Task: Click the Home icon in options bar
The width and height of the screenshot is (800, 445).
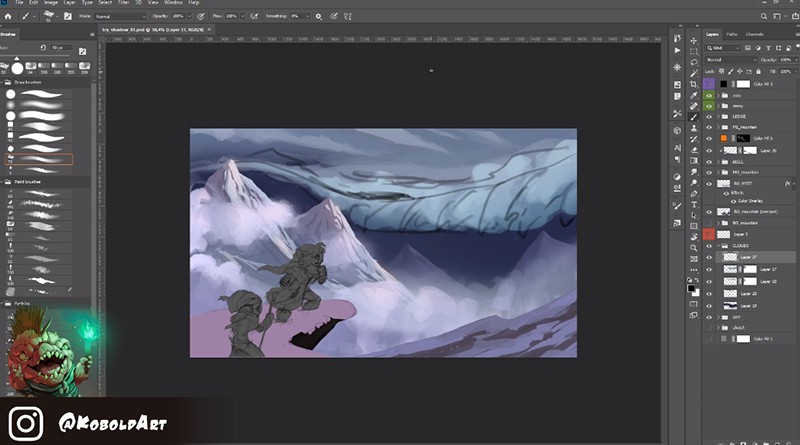Action: point(8,16)
